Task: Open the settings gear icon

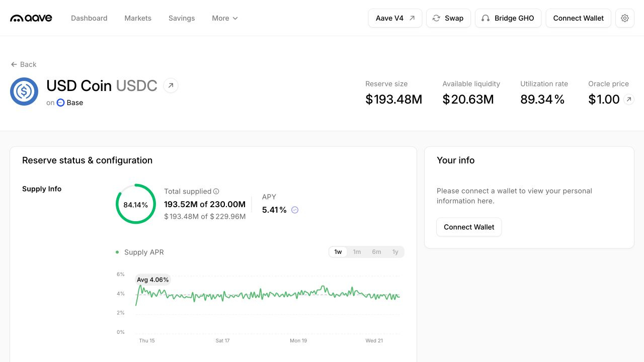Action: tap(625, 18)
